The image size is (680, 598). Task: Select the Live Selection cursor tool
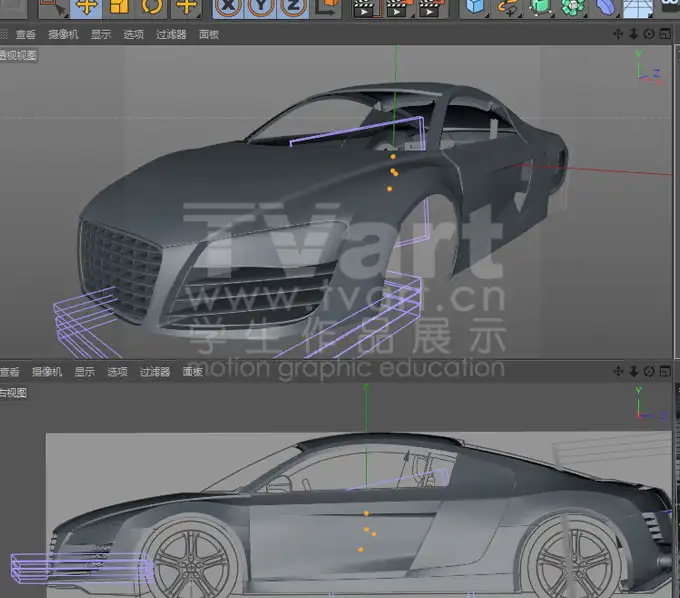53,8
